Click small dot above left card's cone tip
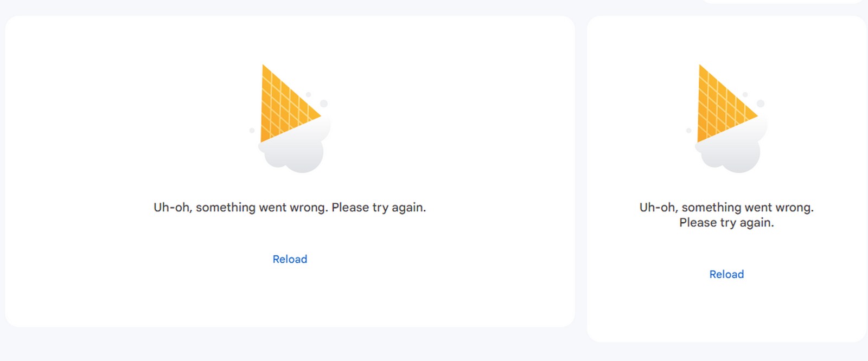This screenshot has width=868, height=361. 309,95
